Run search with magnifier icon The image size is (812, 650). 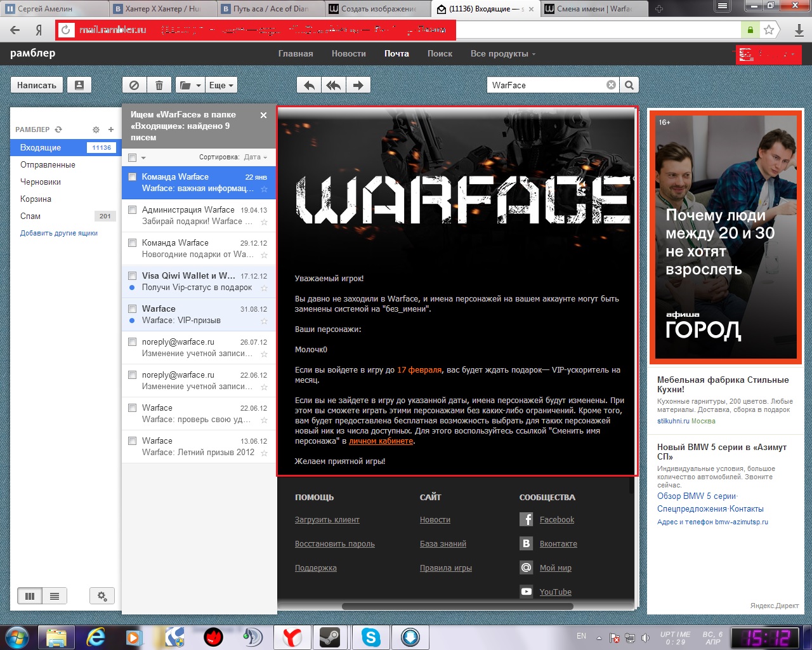(x=629, y=85)
